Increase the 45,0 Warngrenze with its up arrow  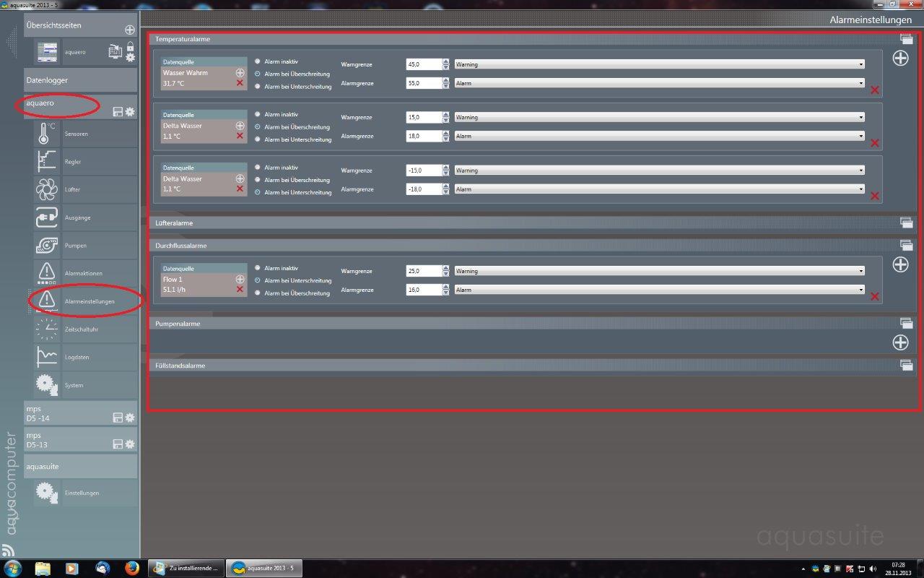[x=445, y=61]
